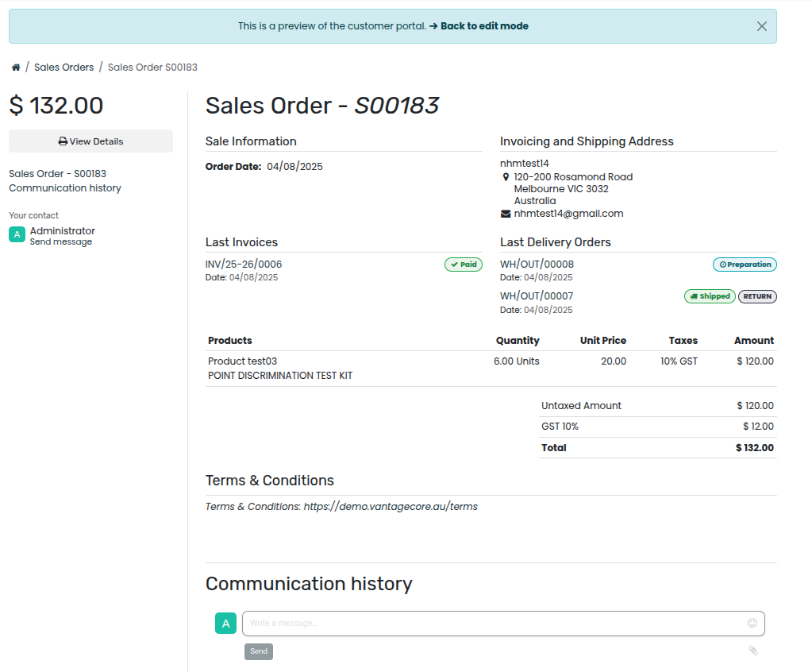Jump to Communication history sidebar link
This screenshot has width=812, height=672.
pyautogui.click(x=65, y=188)
